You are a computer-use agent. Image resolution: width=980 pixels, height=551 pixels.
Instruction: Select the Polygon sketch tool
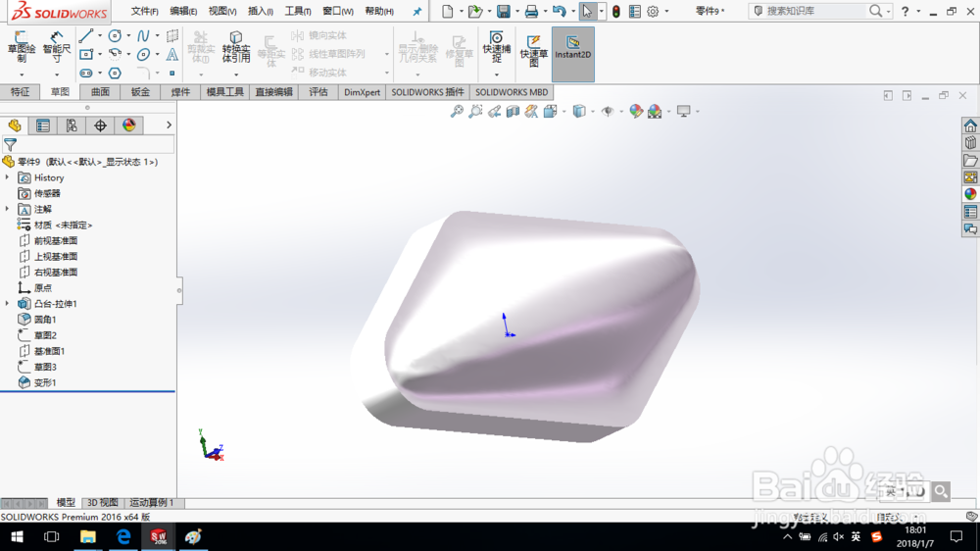pos(115,74)
